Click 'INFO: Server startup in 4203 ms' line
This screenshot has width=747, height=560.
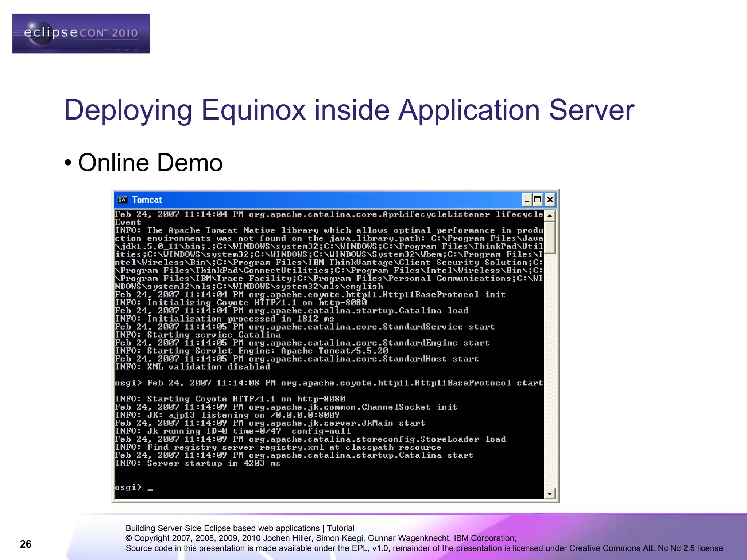point(198,463)
